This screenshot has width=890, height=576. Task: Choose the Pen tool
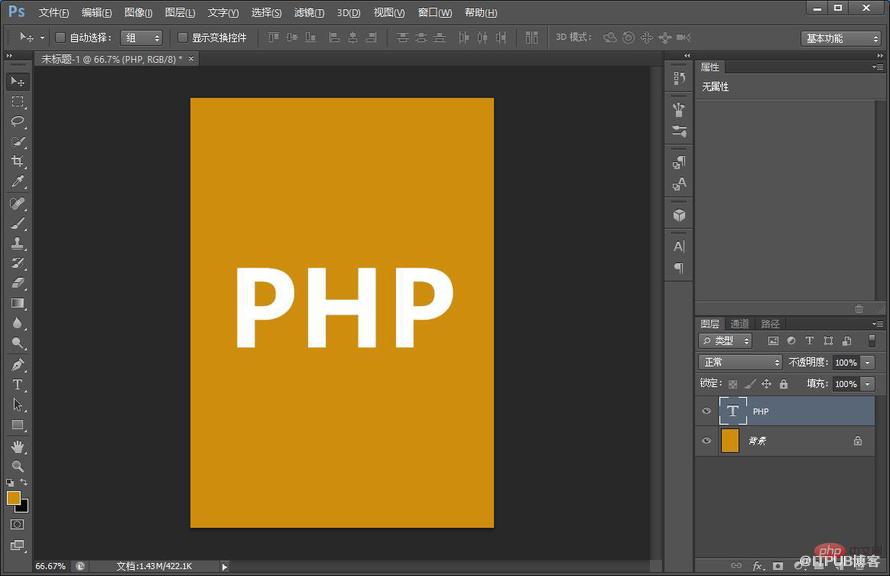click(18, 365)
